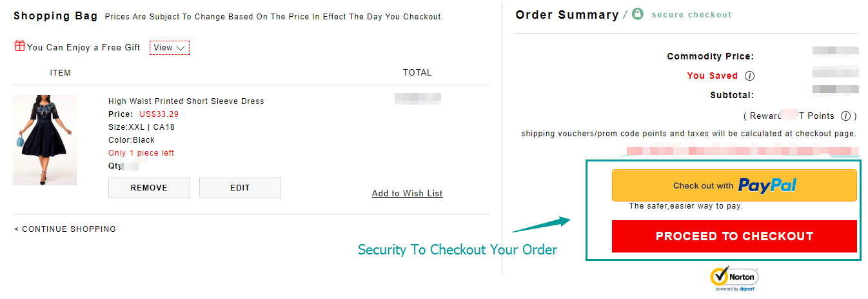This screenshot has height=299, width=868.
Task: Click the PayPal logo
Action: (767, 185)
